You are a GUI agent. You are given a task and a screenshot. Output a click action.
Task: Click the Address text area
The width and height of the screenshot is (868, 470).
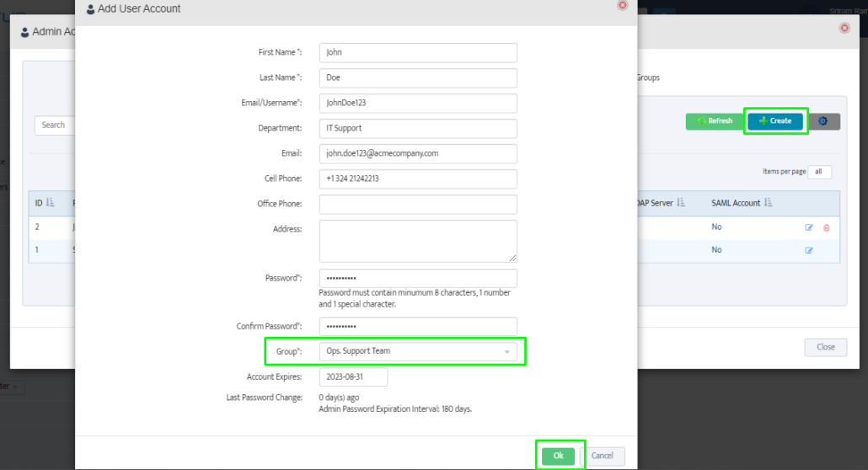417,241
